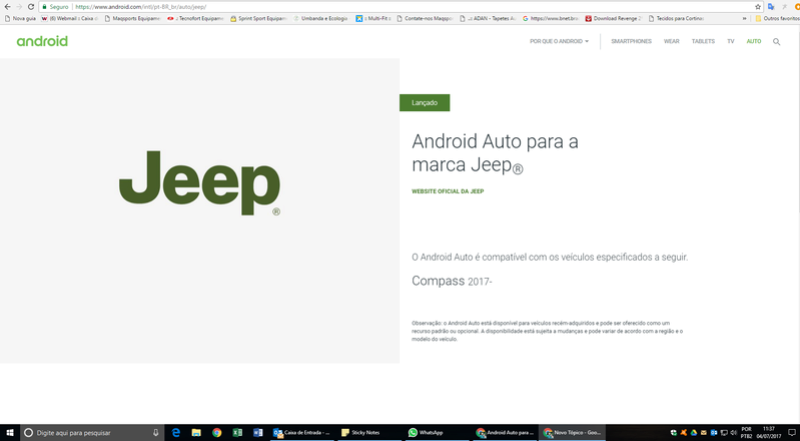Switch to WhatsApp on the taskbar
The width and height of the screenshot is (800, 441).
tap(437, 433)
